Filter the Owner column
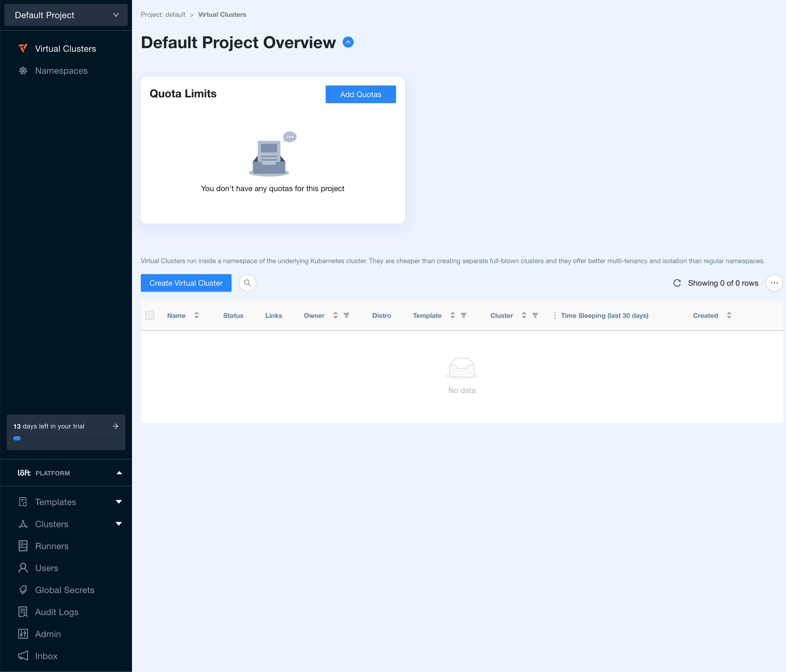 346,316
